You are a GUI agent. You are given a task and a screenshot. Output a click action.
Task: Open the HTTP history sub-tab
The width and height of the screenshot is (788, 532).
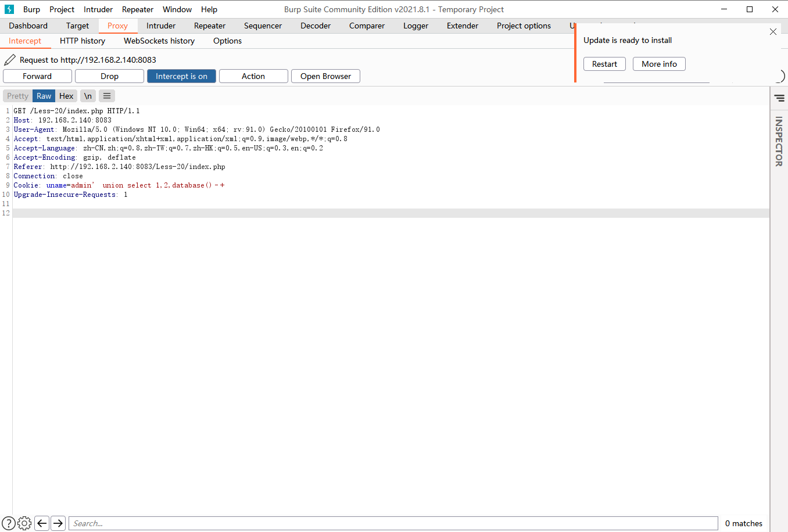click(83, 41)
